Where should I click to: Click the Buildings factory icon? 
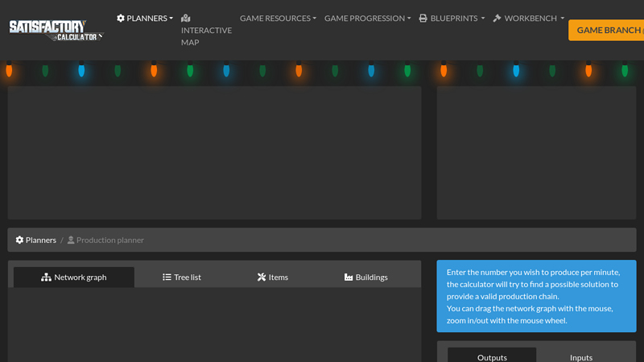(x=349, y=277)
